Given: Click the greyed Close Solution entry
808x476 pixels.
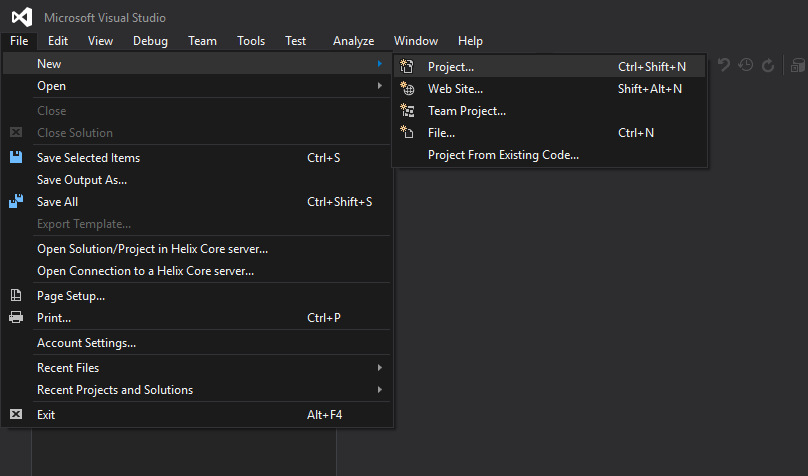Looking at the screenshot, I should tap(197, 132).
